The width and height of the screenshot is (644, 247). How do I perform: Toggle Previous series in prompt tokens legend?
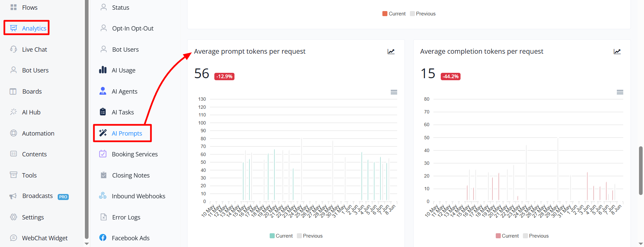pos(310,236)
